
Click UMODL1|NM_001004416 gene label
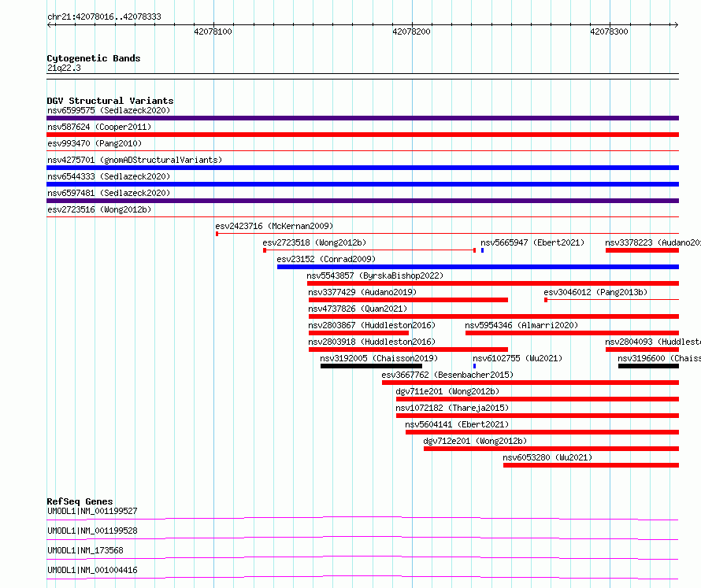(x=92, y=570)
